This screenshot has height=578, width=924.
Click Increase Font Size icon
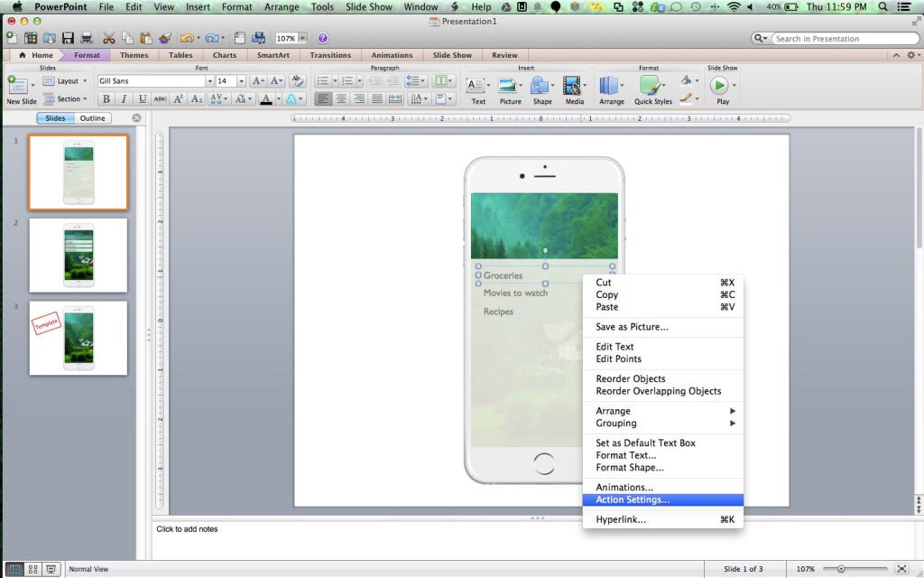(258, 80)
